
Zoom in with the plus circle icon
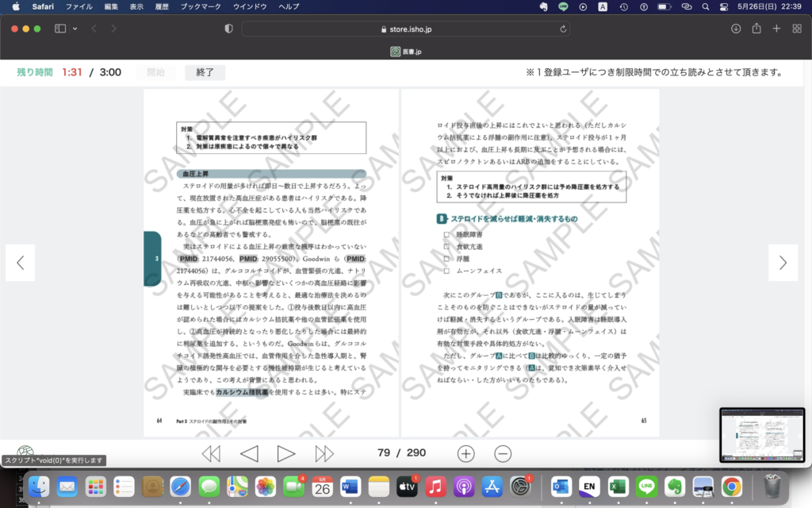[466, 453]
